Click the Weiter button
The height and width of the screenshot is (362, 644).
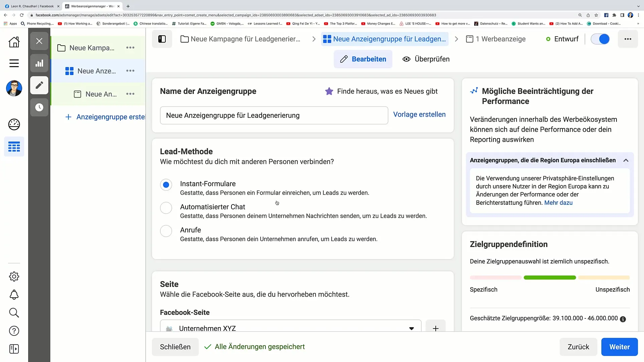pyautogui.click(x=619, y=347)
